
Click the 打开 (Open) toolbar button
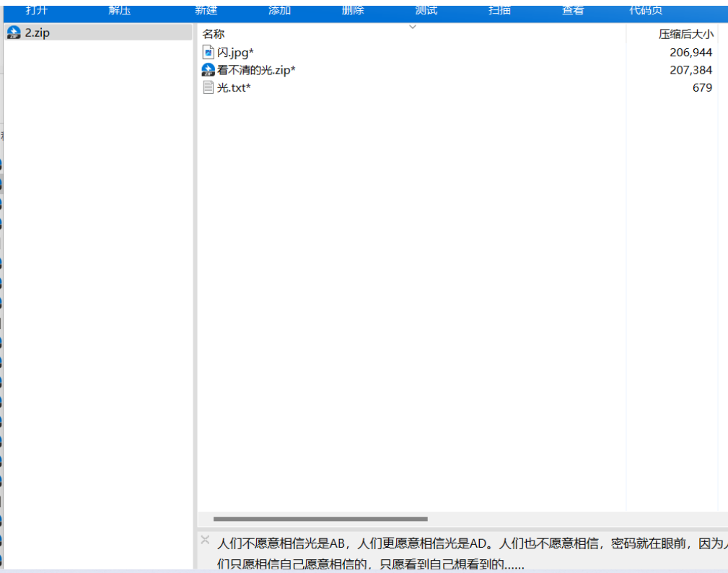click(x=37, y=10)
